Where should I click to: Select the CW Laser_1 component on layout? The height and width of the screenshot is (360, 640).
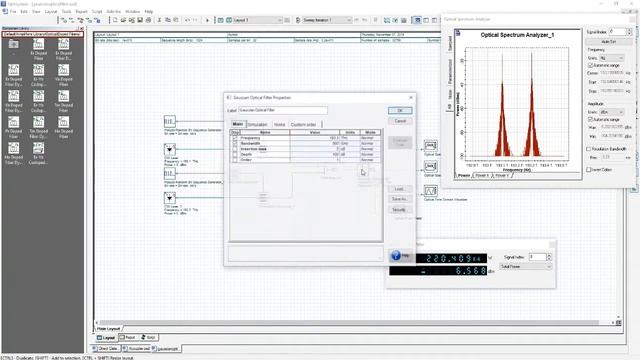pyautogui.click(x=170, y=198)
